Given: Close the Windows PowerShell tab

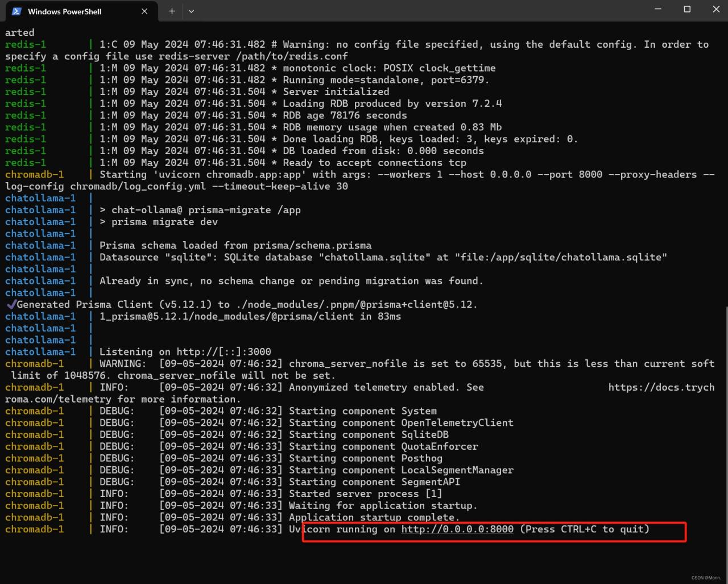Looking at the screenshot, I should (x=144, y=11).
